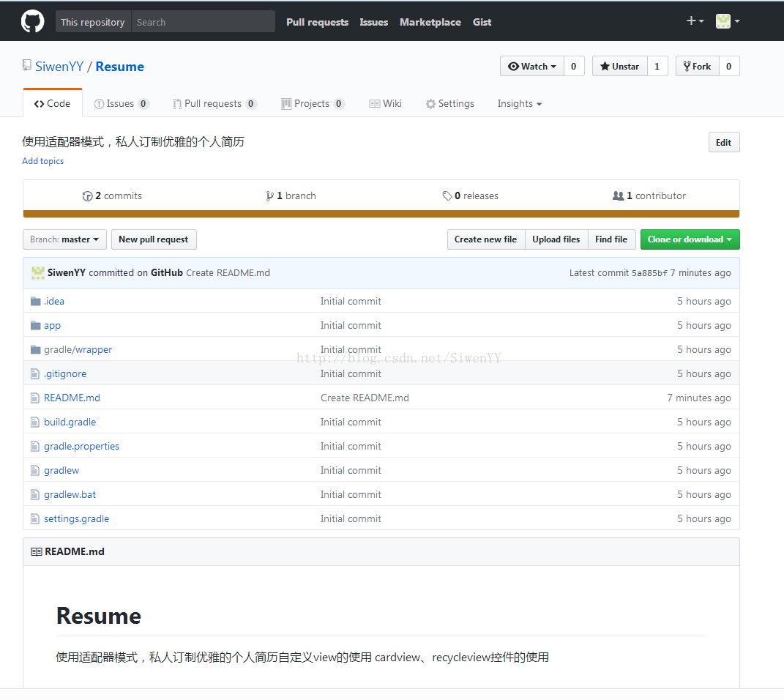
Task: Open the Resume repository title link
Action: pyautogui.click(x=120, y=67)
